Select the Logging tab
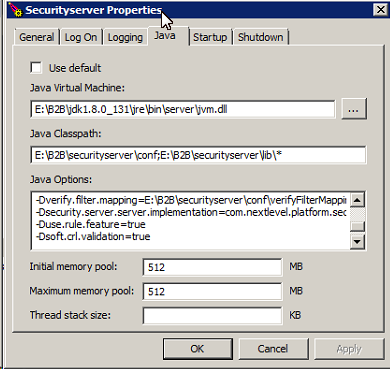 (125, 37)
